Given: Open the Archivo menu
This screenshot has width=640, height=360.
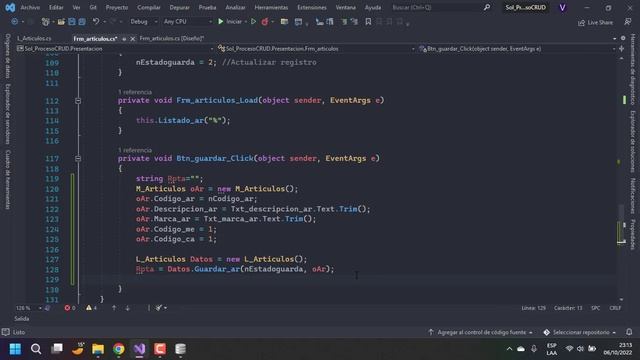Looking at the screenshot, I should click(30, 7).
